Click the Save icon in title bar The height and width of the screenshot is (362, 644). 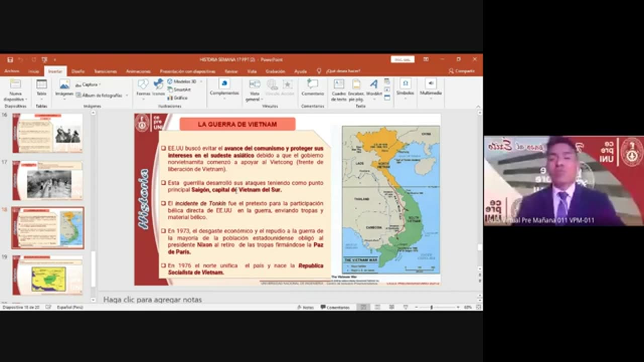pos(10,59)
